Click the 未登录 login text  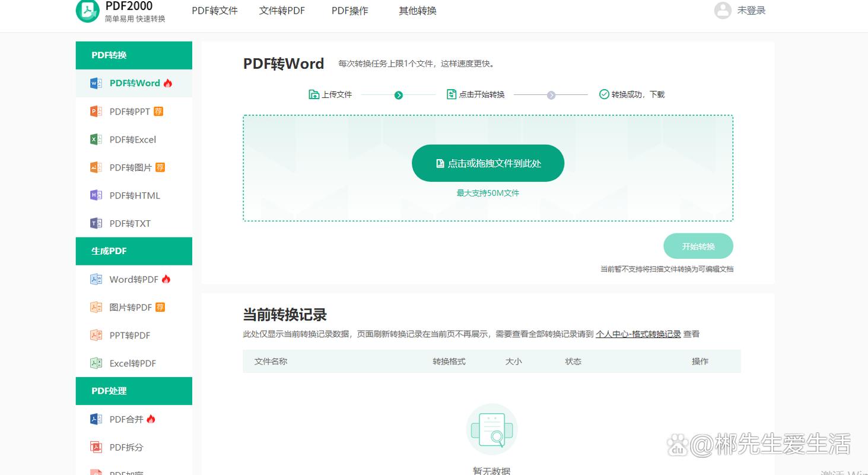tap(751, 11)
